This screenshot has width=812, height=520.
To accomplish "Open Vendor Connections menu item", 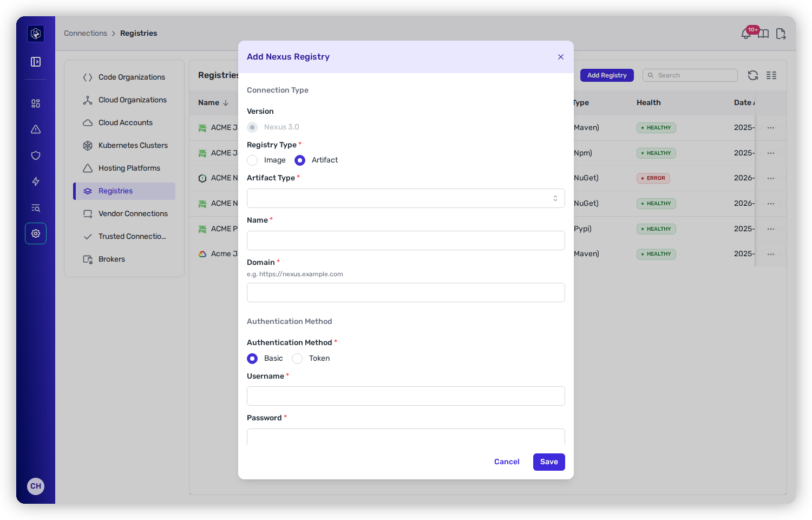I will click(124, 214).
